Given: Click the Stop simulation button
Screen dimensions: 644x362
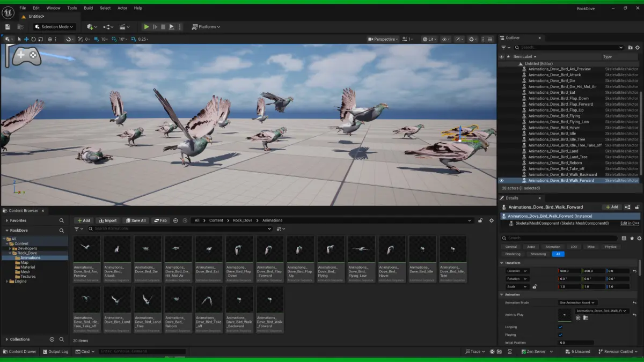Looking at the screenshot, I should pos(163,27).
